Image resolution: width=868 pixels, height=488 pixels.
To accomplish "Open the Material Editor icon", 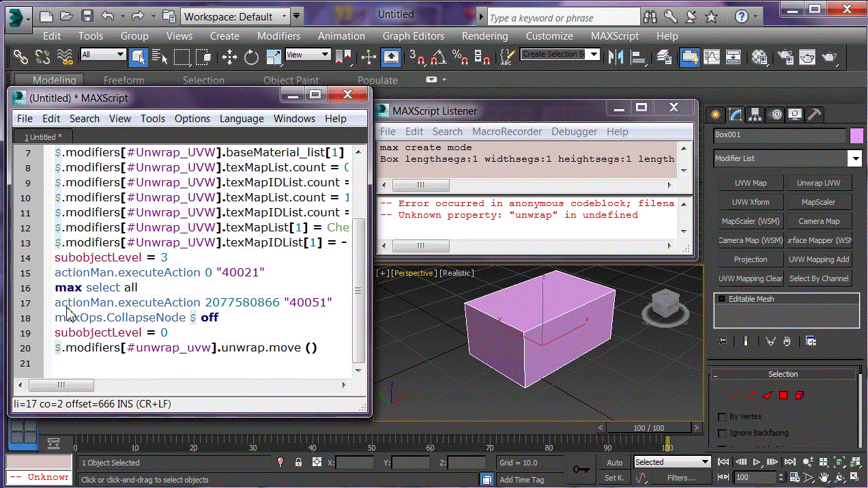I will click(x=759, y=57).
